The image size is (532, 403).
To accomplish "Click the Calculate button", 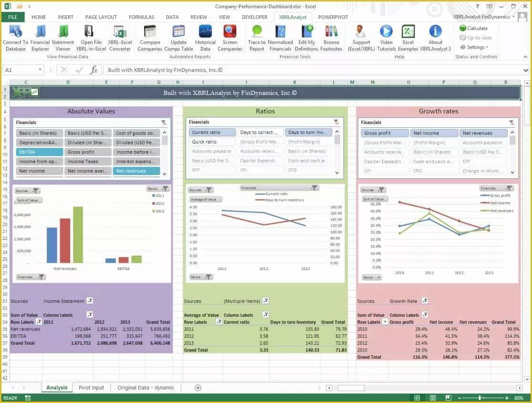I will point(473,28).
